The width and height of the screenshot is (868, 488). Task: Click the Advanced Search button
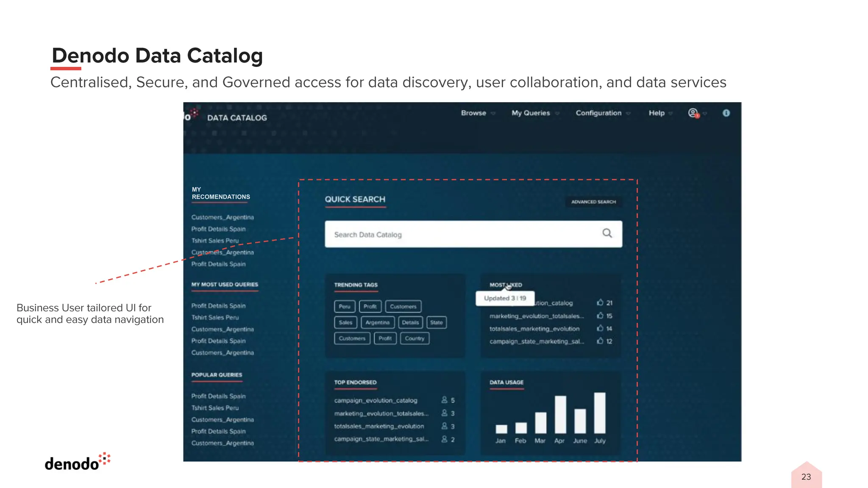click(593, 202)
